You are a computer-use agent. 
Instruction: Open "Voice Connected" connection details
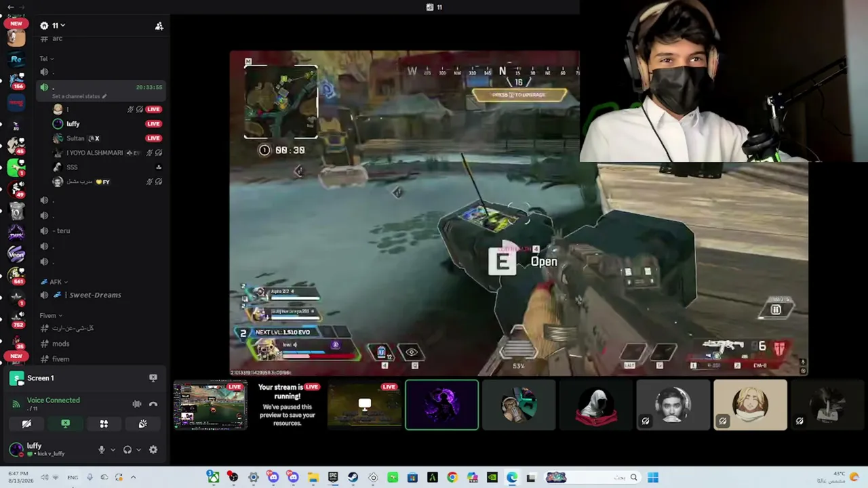(54, 400)
